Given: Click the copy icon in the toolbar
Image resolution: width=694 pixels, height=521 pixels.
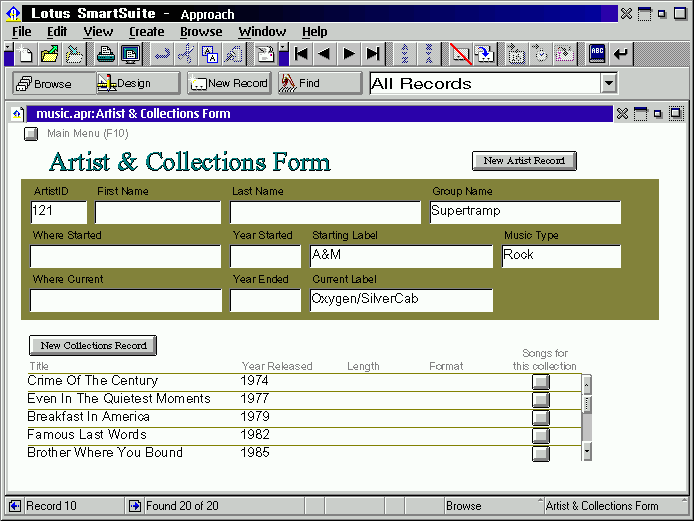Looking at the screenshot, I should pos(210,54).
